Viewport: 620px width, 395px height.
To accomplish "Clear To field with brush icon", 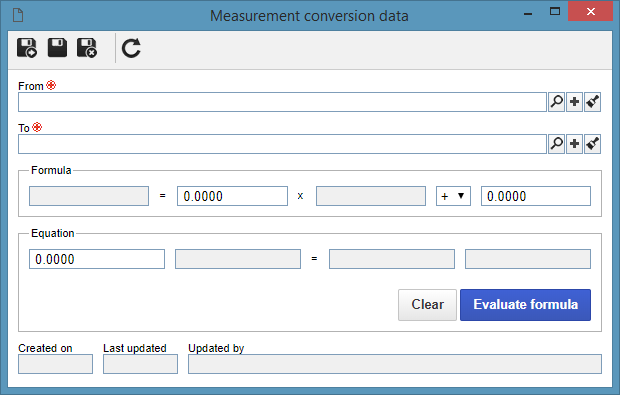I will point(592,144).
